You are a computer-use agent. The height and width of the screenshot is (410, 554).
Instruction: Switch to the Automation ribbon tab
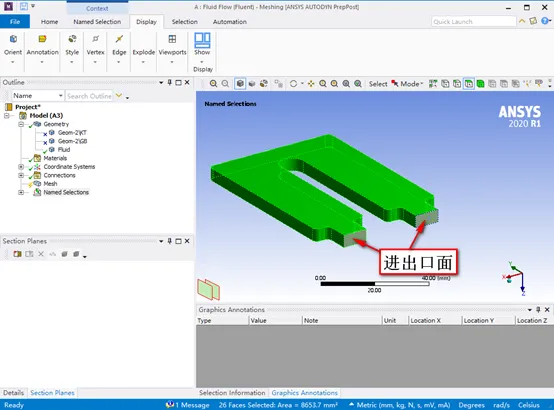click(230, 22)
